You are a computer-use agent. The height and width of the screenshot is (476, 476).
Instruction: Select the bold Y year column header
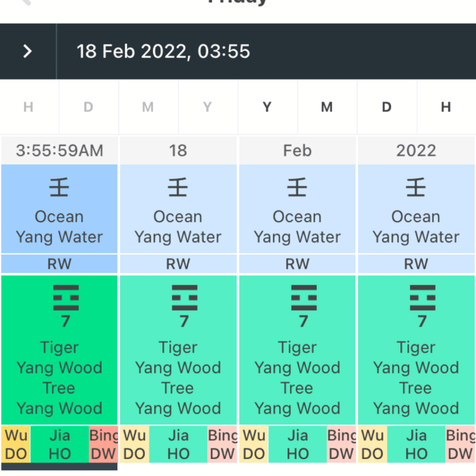tap(267, 107)
